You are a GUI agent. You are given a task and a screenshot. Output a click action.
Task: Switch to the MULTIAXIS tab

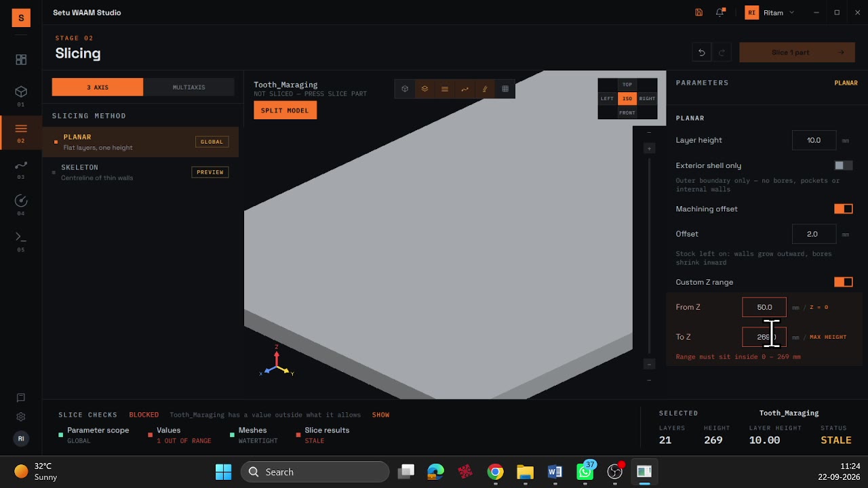(x=189, y=87)
